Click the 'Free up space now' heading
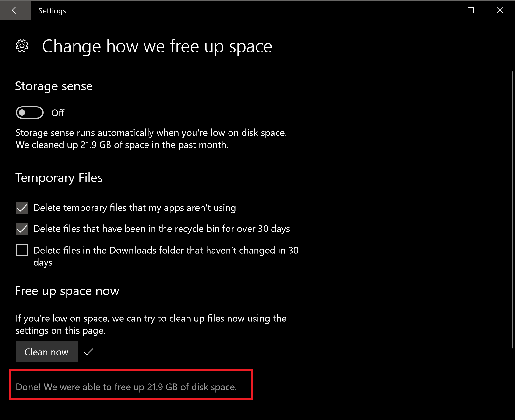The image size is (515, 420). pyautogui.click(x=67, y=291)
